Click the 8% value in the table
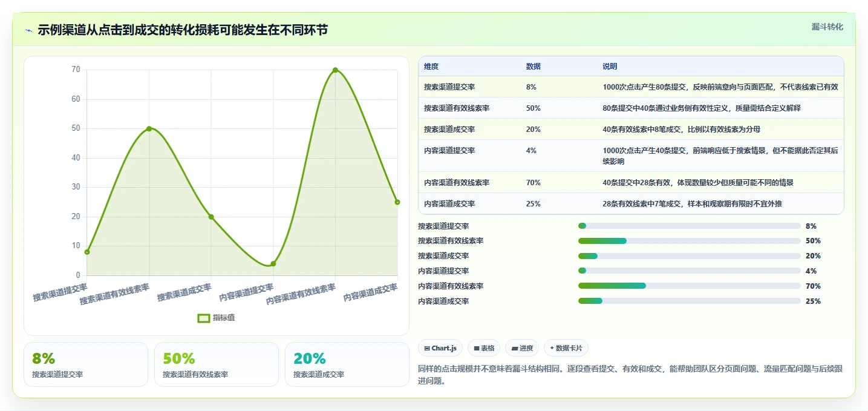The image size is (868, 411). [x=531, y=87]
